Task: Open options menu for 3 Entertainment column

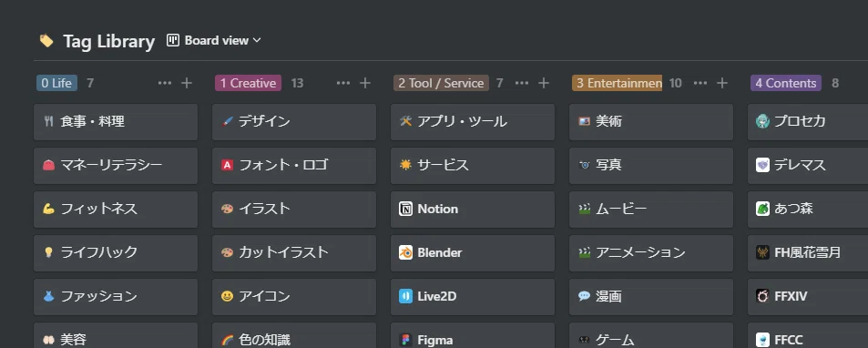Action: click(x=700, y=83)
